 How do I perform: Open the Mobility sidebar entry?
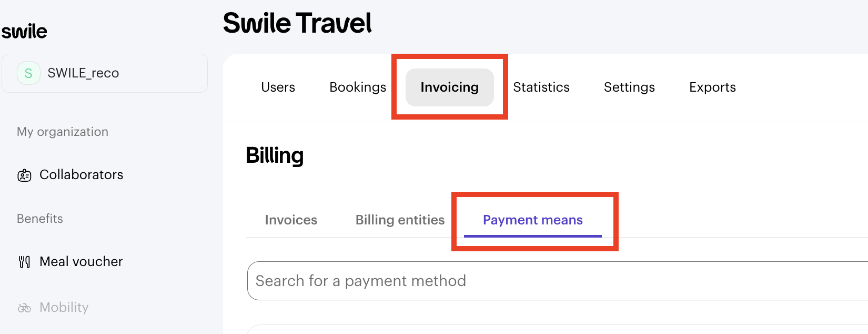[64, 308]
